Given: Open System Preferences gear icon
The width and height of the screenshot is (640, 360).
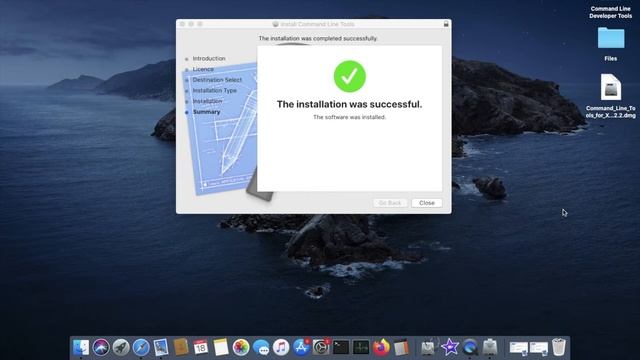Looking at the screenshot, I should point(321,347).
